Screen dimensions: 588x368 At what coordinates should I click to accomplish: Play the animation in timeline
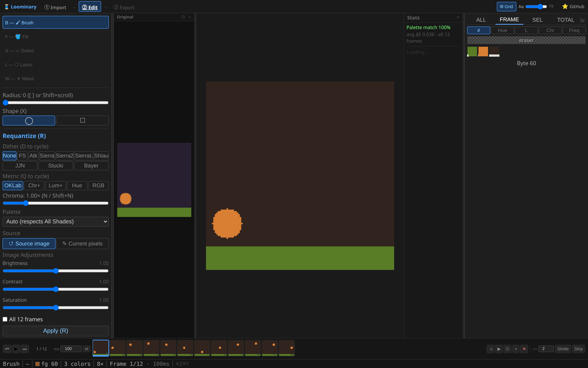(16, 349)
